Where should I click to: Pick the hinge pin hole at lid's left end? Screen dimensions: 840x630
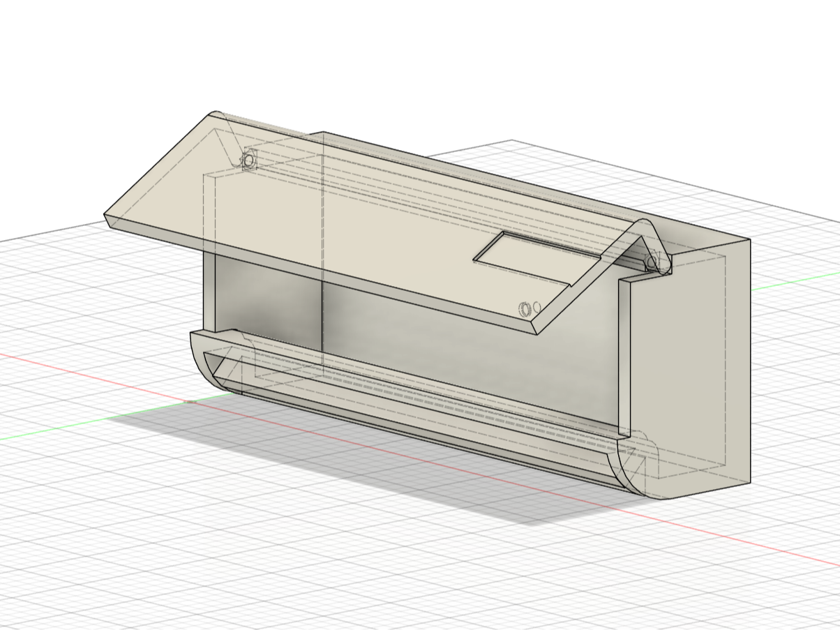point(248,162)
